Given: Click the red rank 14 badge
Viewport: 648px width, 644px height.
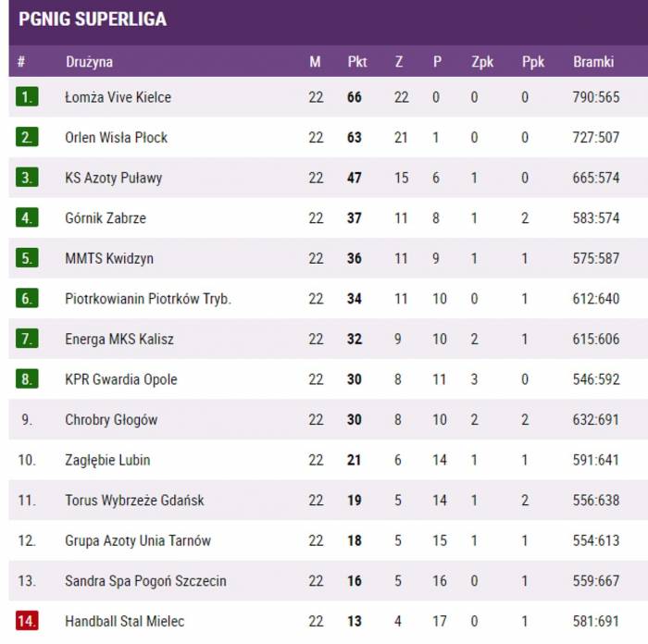Looking at the screenshot, I should [x=27, y=621].
